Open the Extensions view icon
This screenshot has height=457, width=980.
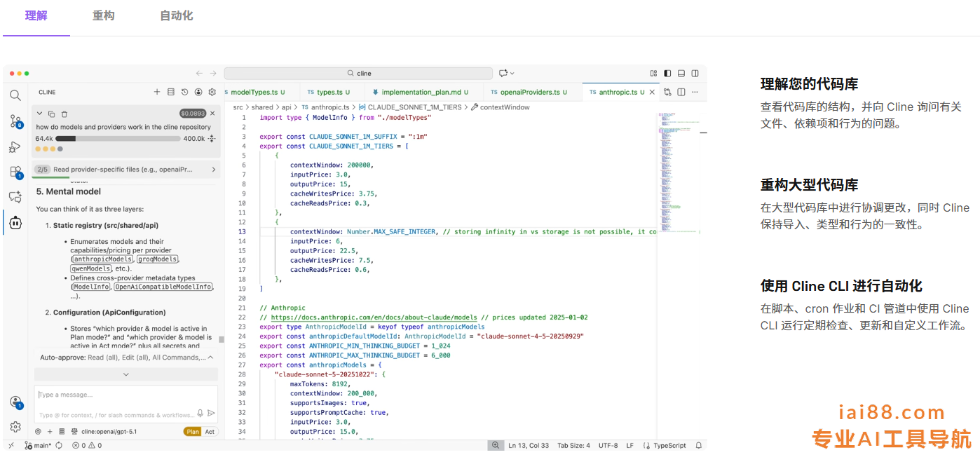tap(15, 172)
